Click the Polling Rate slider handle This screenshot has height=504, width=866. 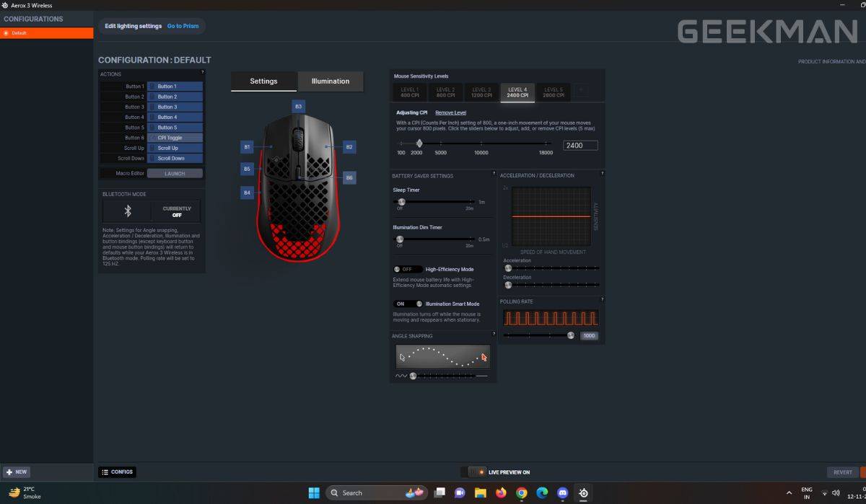coord(571,335)
